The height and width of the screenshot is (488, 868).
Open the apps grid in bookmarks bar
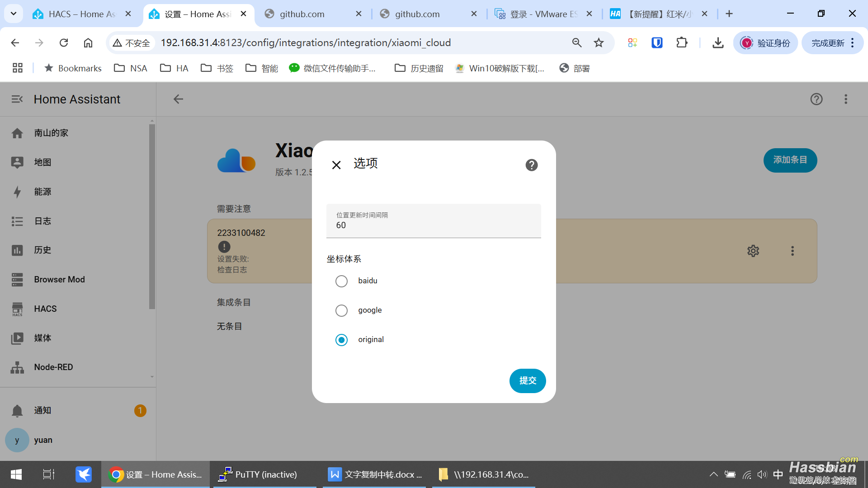pyautogui.click(x=18, y=68)
